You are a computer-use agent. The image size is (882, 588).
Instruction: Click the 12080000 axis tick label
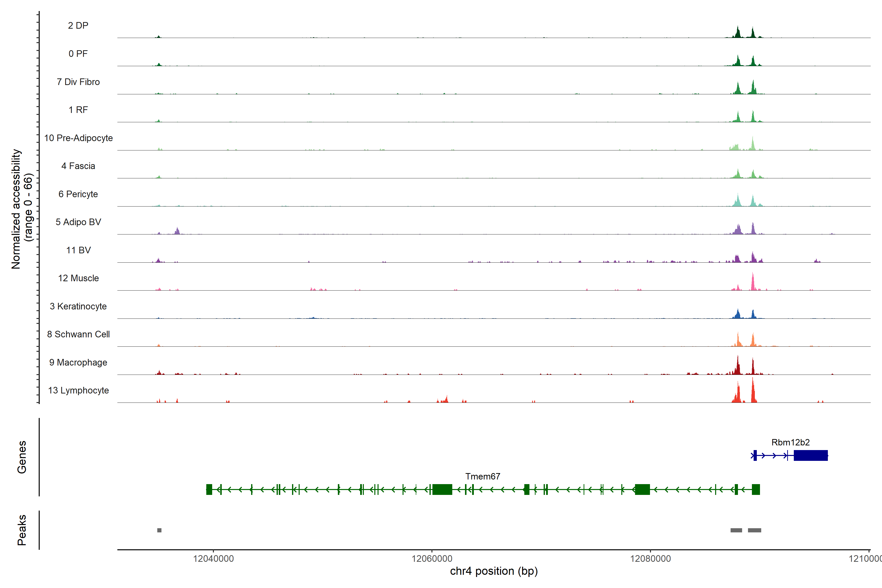pyautogui.click(x=650, y=559)
